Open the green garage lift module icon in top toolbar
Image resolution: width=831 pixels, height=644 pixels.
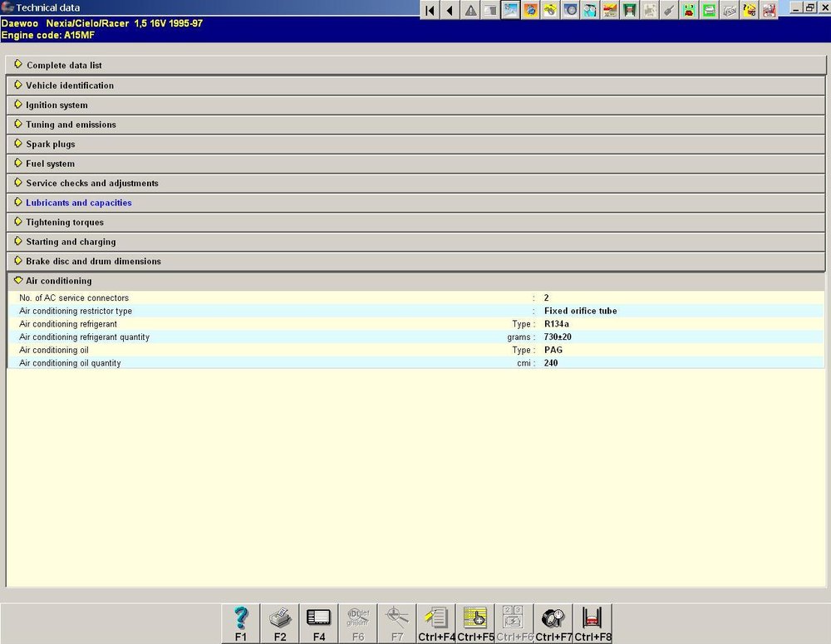(630, 10)
